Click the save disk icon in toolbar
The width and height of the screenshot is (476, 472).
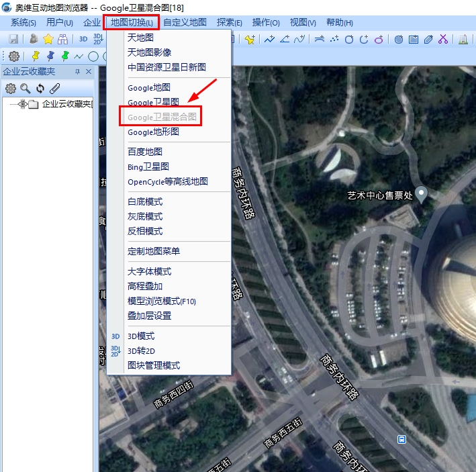[x=13, y=39]
